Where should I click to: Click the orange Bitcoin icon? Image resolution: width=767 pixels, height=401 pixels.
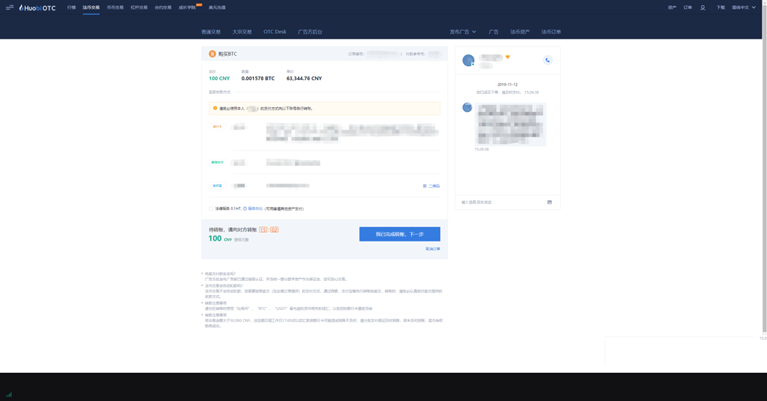212,54
